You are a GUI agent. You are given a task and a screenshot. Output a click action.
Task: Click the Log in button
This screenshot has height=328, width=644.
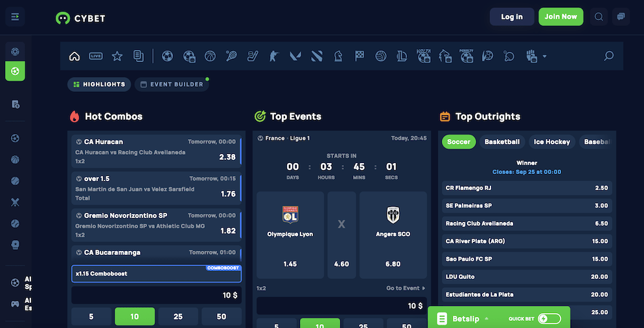pyautogui.click(x=512, y=17)
